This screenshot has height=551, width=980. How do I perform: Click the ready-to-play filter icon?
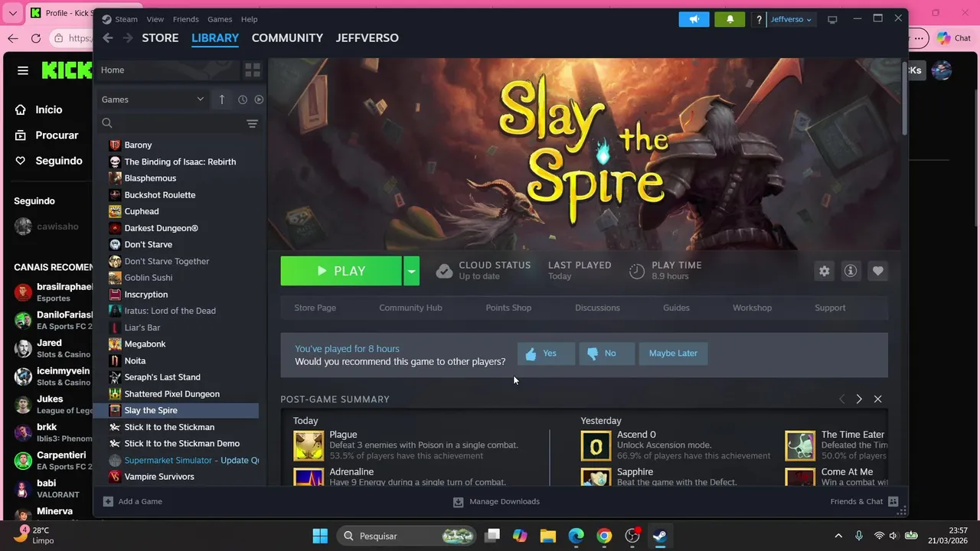coord(259,99)
